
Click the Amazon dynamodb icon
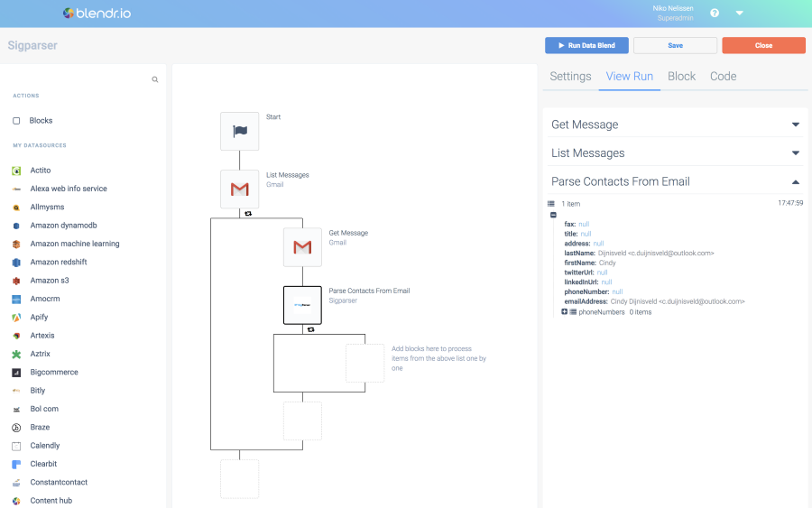[16, 226]
